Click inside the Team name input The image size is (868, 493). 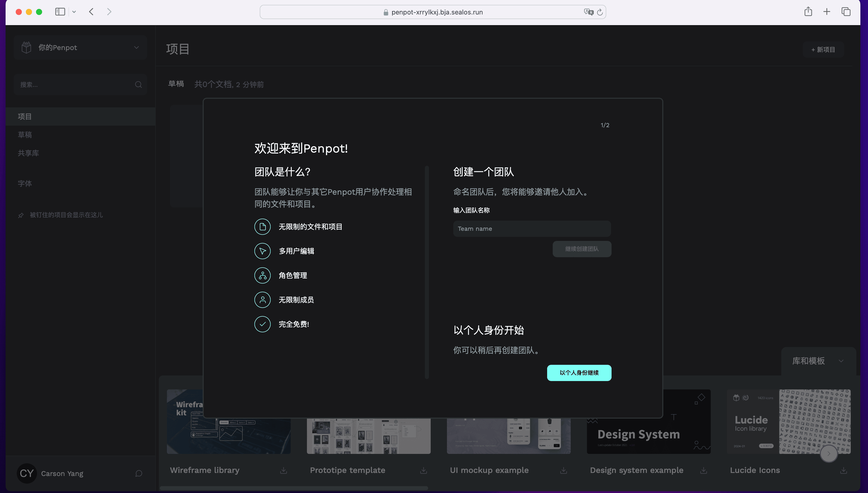(x=532, y=229)
